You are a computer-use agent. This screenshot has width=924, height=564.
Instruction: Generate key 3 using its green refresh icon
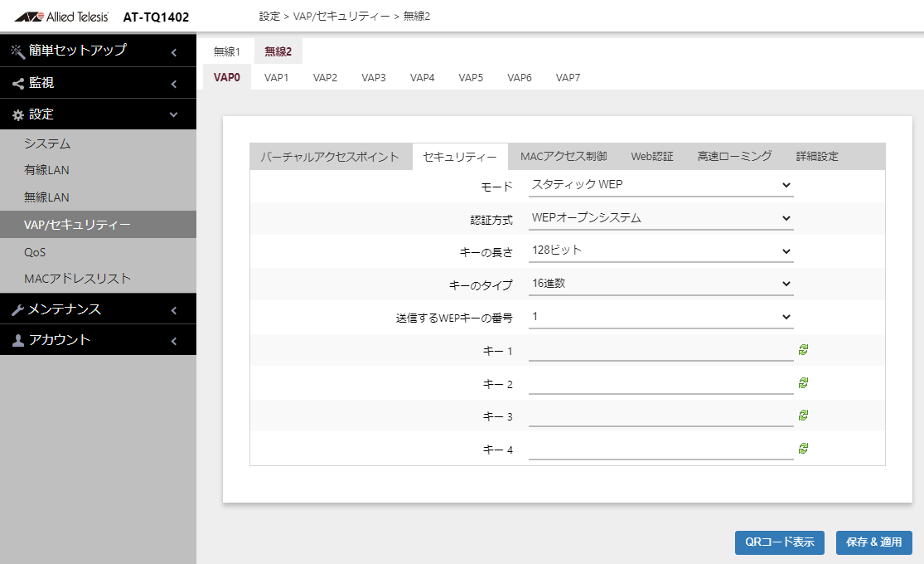tap(803, 416)
